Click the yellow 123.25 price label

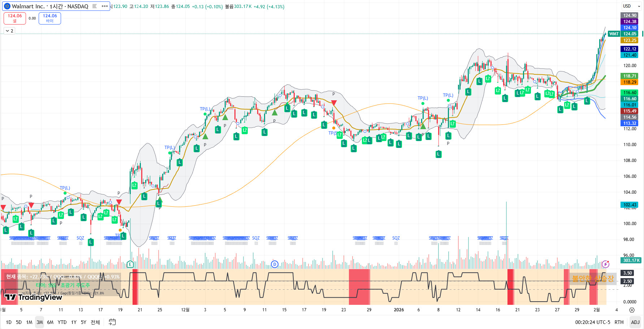click(x=630, y=40)
